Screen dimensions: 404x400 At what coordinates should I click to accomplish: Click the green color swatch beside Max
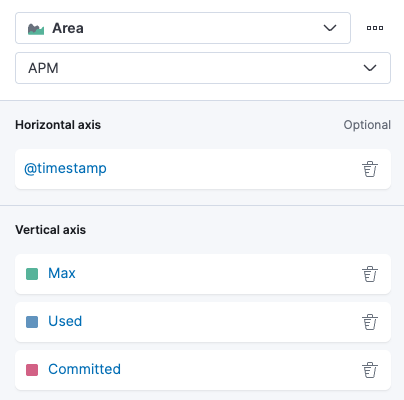[x=32, y=274]
